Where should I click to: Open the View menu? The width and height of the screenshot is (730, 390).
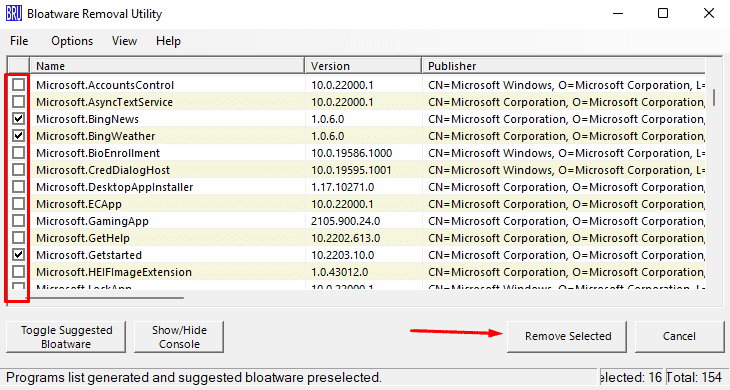[x=124, y=41]
